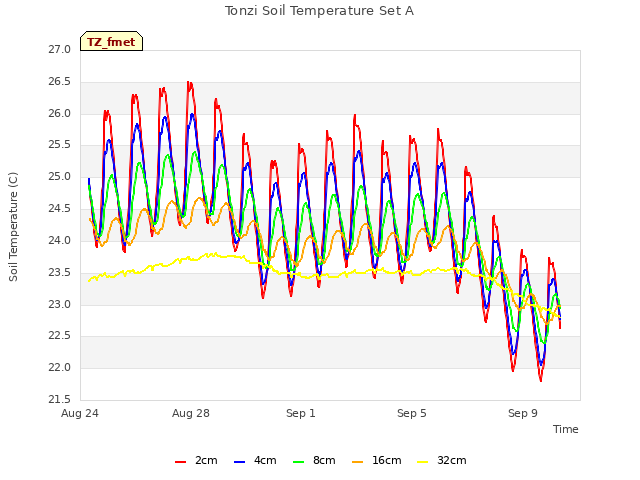640x480 pixels.
Task: Click the 24.0 y-axis tick label
Action: pyautogui.click(x=60, y=240)
